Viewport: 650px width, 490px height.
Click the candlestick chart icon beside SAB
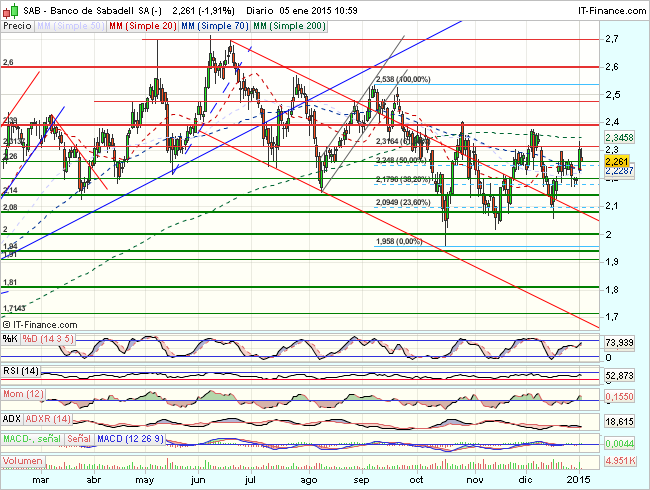coord(8,8)
